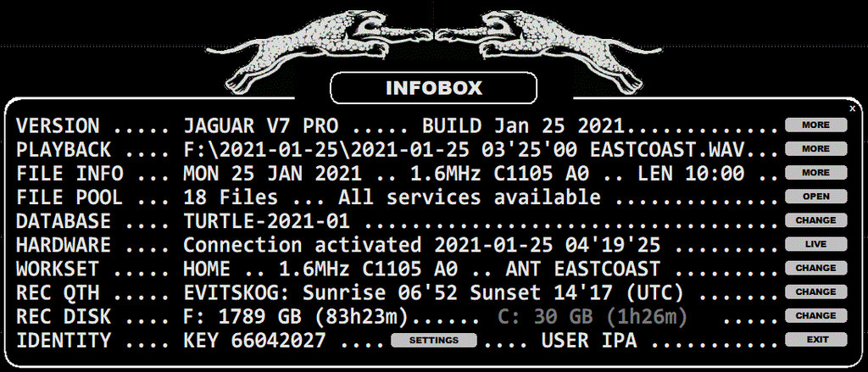Viewport: 868px width, 372px height.
Task: Change the REC QTH location
Action: point(816,291)
